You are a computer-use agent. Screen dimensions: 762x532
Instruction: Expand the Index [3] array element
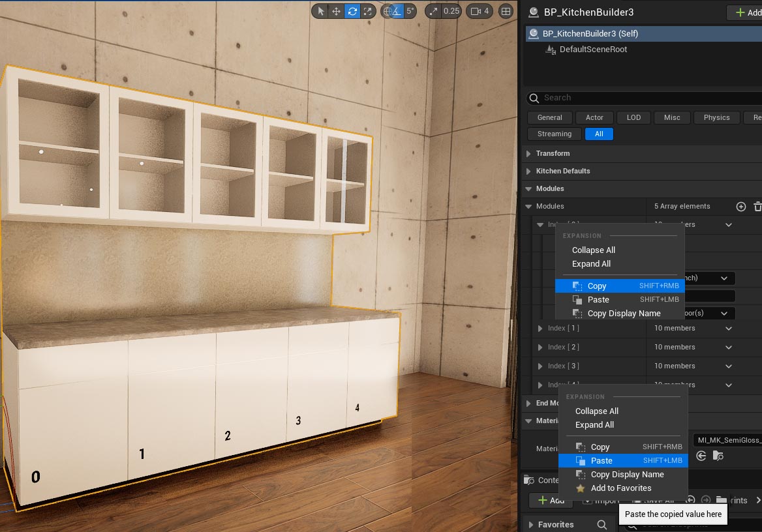point(540,366)
